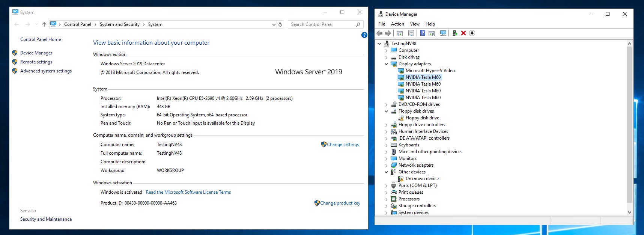Click the System breadcrumb segment in address bar

point(155,24)
